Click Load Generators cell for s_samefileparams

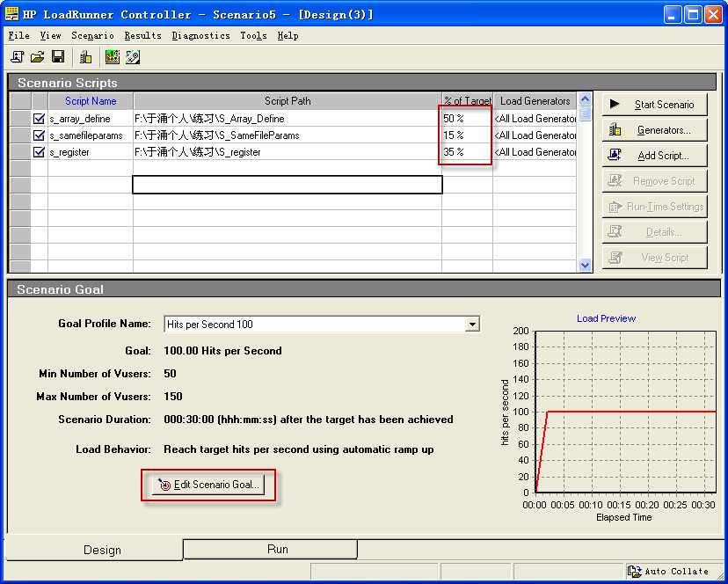(535, 135)
